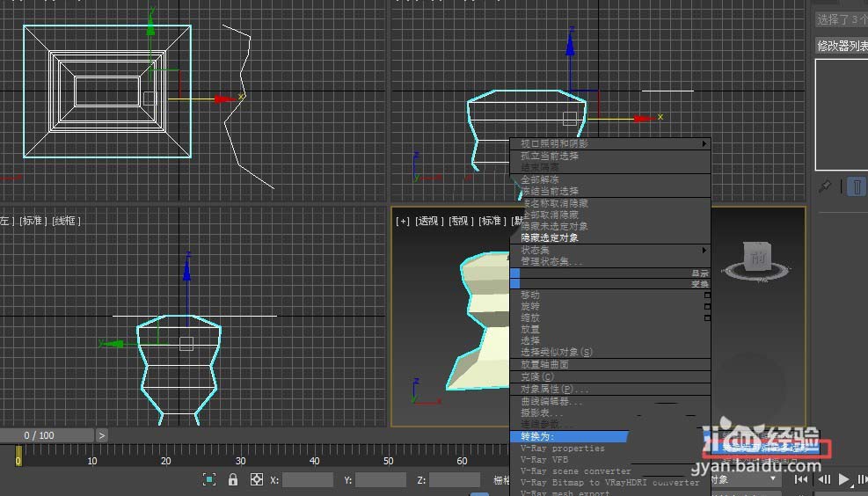Viewport: 868px width, 496px height.
Task: Play the animation
Action: [843, 479]
